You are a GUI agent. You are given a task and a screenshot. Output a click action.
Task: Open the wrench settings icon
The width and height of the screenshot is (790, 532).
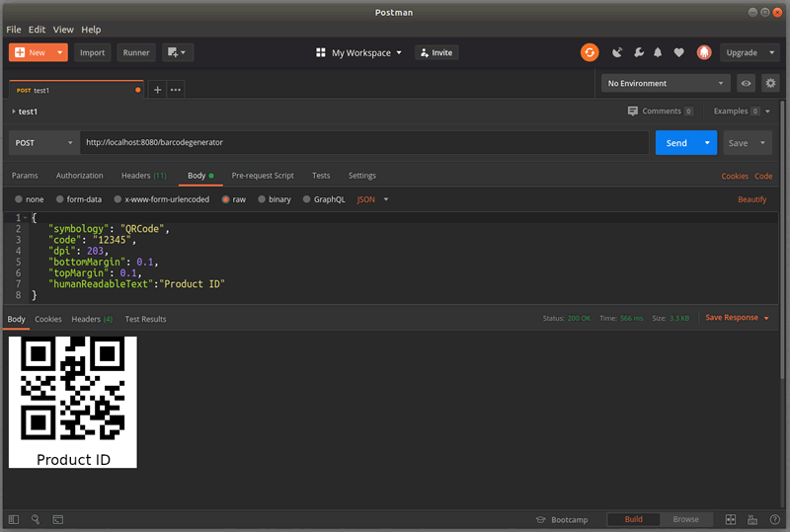(x=638, y=52)
